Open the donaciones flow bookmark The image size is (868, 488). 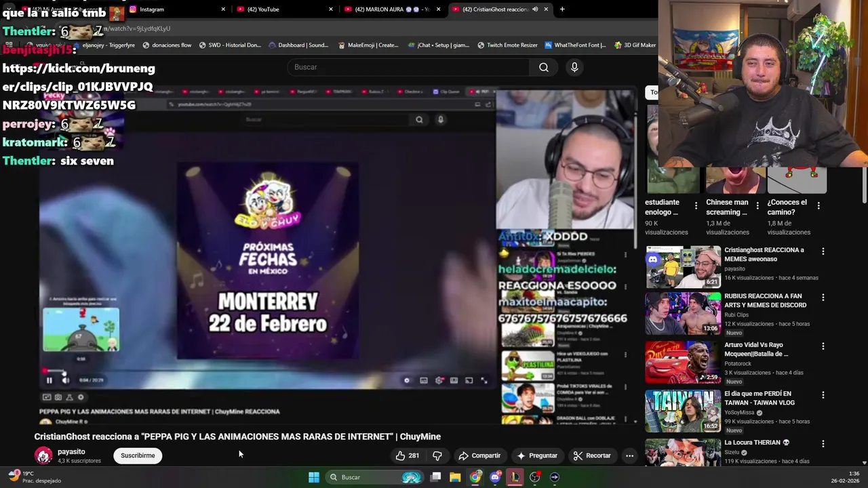pos(167,45)
